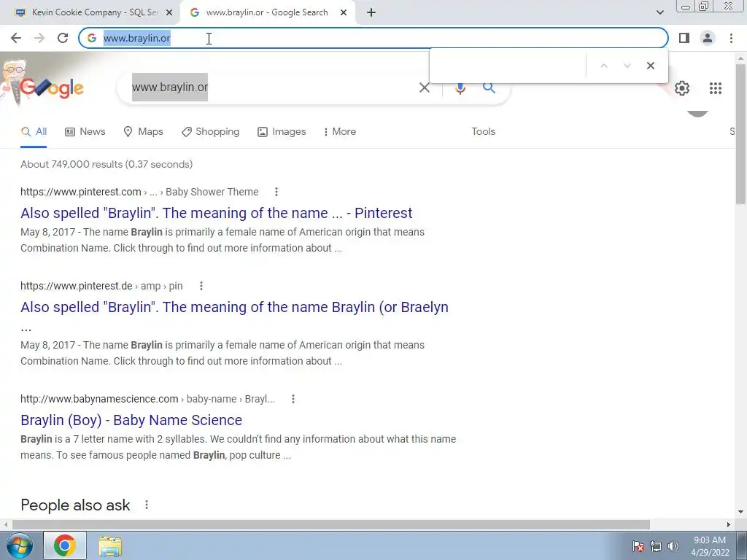The image size is (747, 560).
Task: Click the babynamescience.com URL text
Action: pyautogui.click(x=99, y=399)
